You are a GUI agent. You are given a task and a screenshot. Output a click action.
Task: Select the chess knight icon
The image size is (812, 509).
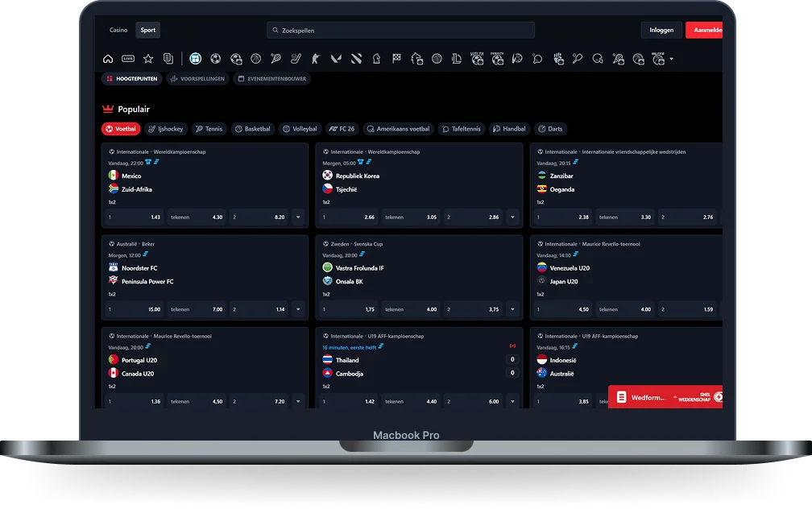(376, 59)
